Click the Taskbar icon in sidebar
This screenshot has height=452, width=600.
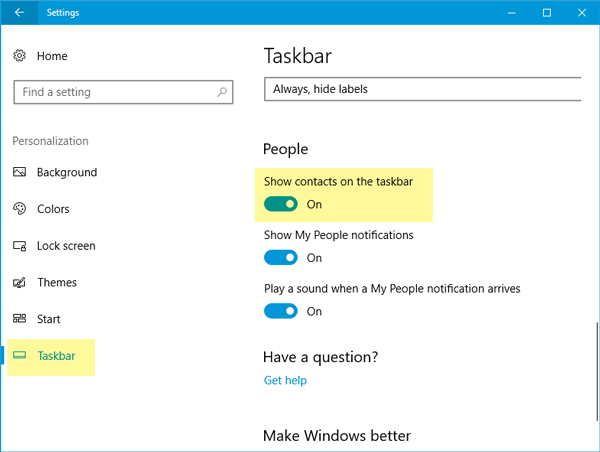point(20,356)
